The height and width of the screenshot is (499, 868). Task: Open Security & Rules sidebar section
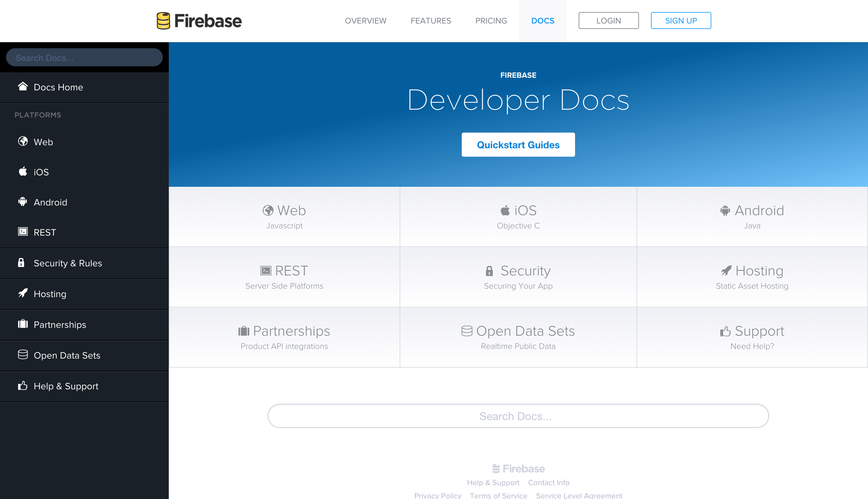point(84,263)
